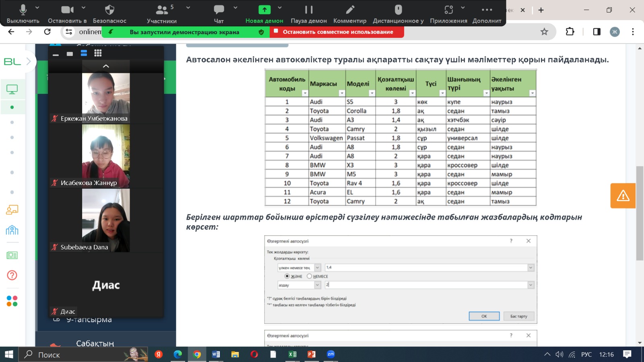The image size is (644, 362).
Task: Open Chrome three-dot menu
Action: pos(633,32)
